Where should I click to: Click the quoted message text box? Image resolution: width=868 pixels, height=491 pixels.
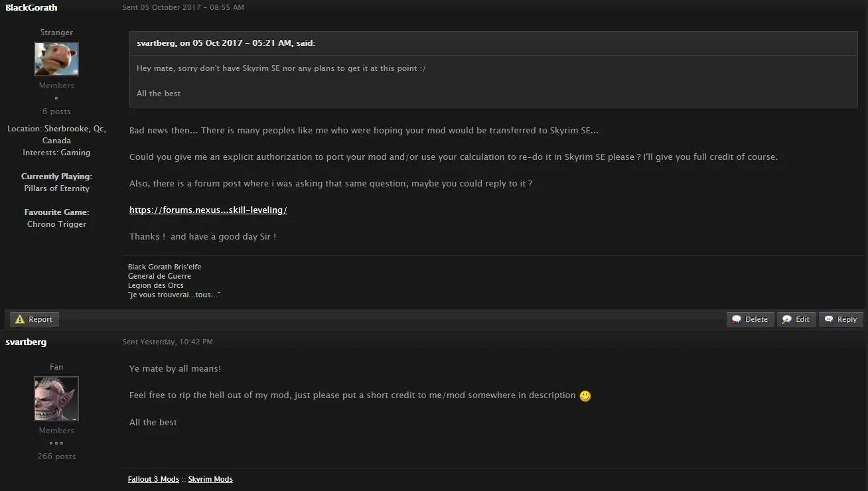point(494,81)
